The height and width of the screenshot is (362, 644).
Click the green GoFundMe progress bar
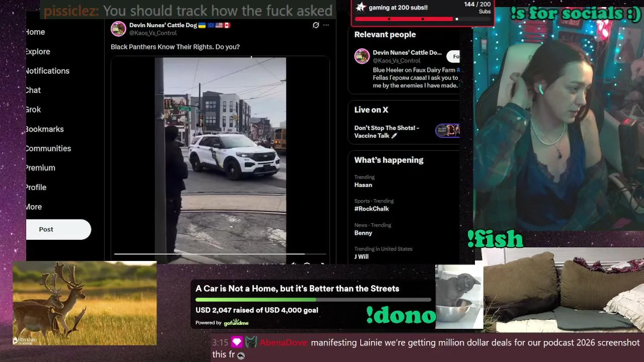pos(313,300)
